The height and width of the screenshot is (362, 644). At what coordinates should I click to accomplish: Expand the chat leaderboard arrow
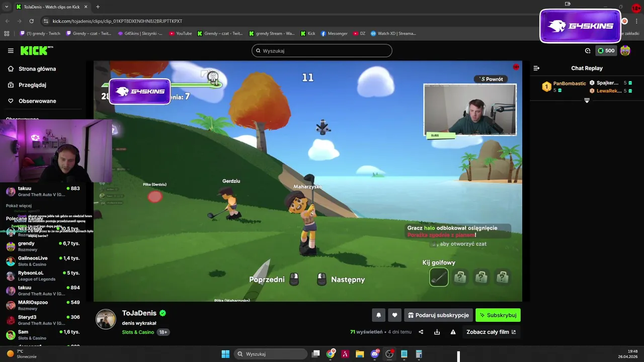point(587,101)
